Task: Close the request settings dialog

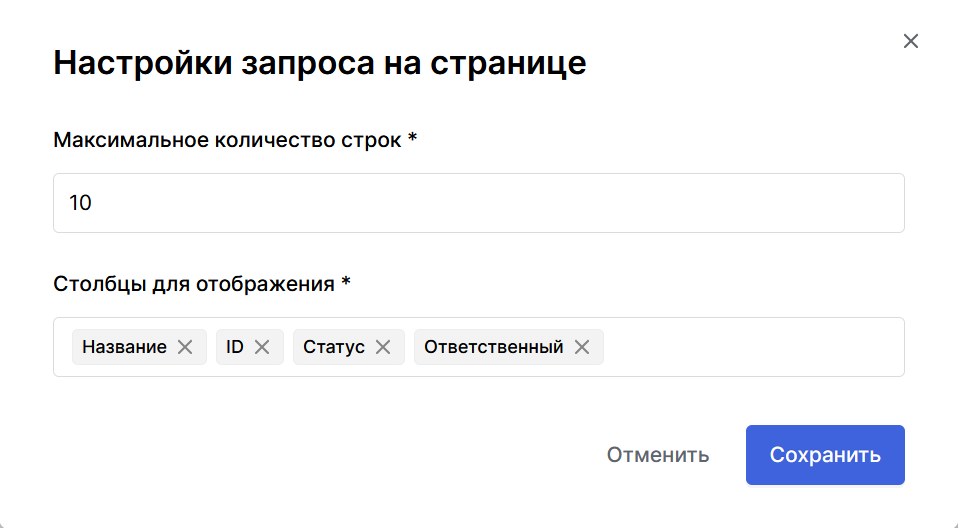Action: click(910, 41)
